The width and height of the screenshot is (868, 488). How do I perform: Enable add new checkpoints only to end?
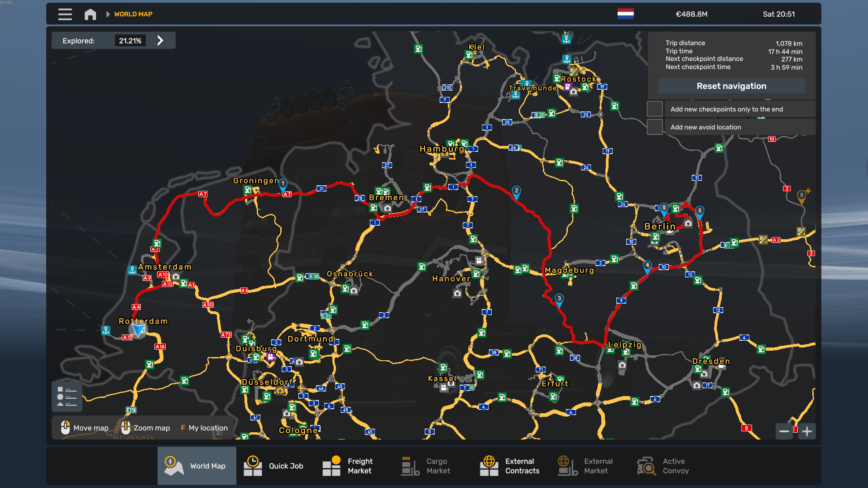pos(655,109)
